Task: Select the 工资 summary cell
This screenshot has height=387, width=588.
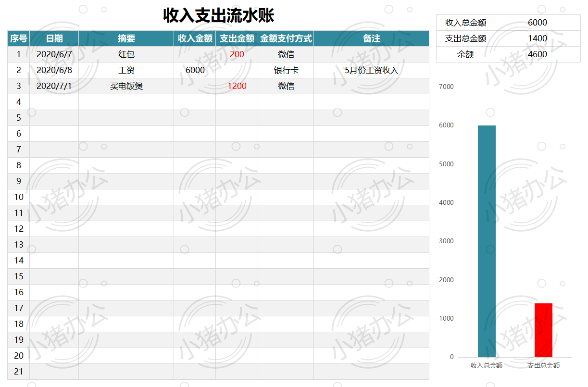Action: [x=126, y=70]
